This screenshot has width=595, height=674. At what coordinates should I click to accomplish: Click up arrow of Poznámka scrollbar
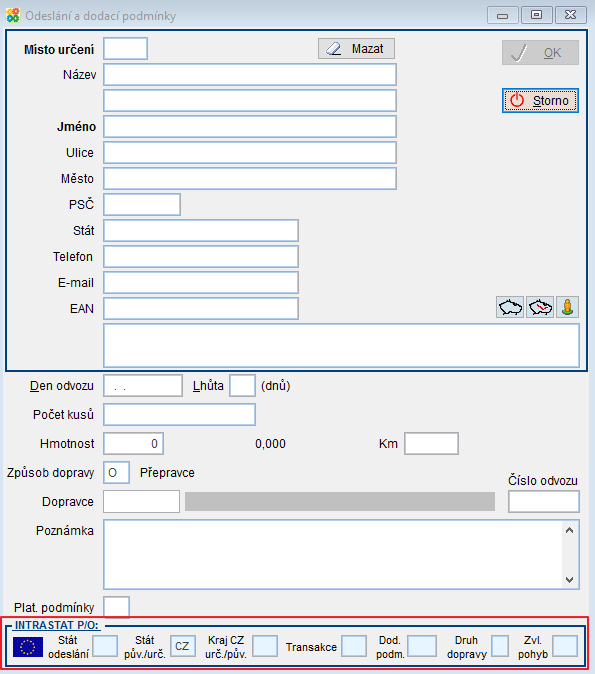pos(570,530)
